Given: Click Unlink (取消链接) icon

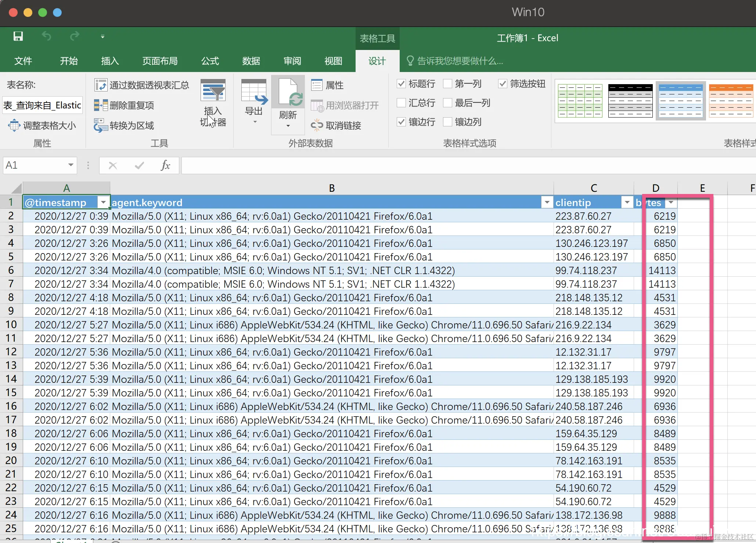Looking at the screenshot, I should 316,126.
